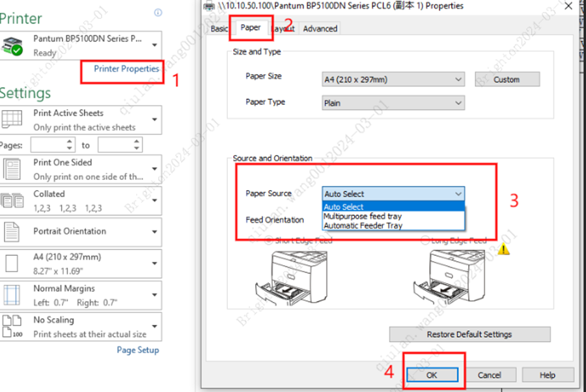Screen dimensions: 586x392
Task: Increase the Pages from value with up arrow
Action: [x=70, y=141]
